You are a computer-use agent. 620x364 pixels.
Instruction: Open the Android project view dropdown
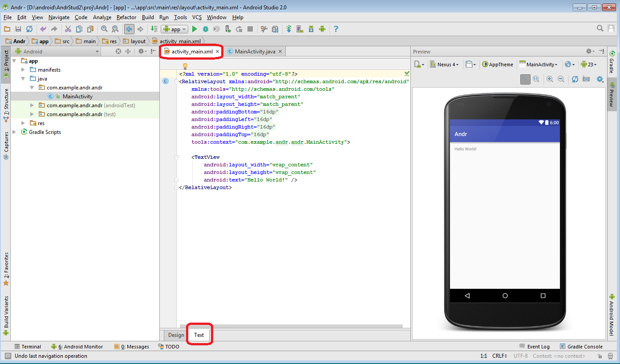click(x=57, y=52)
